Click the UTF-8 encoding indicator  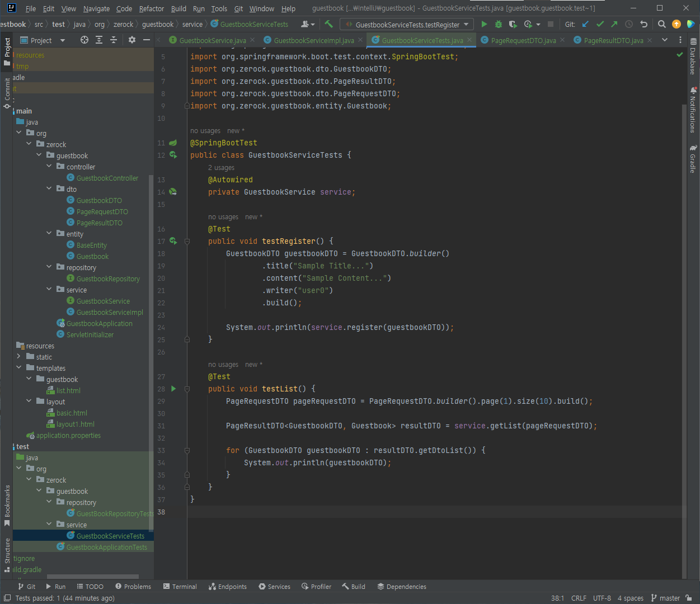602,598
